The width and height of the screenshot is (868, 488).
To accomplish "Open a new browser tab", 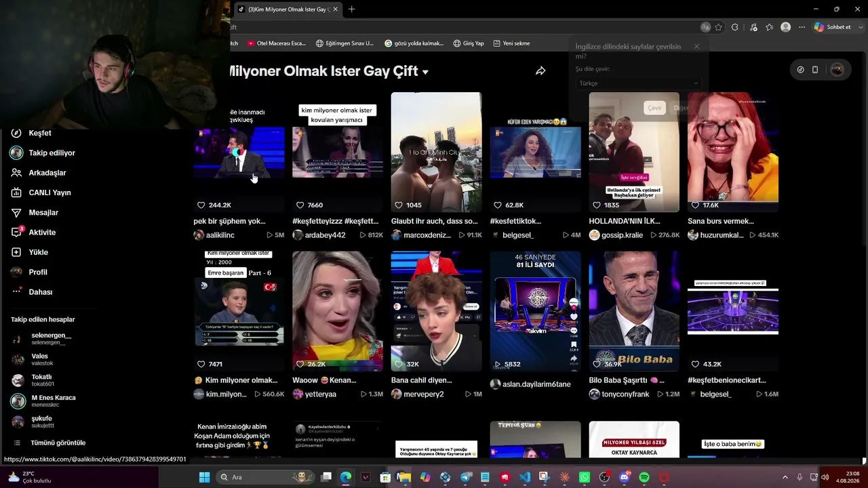I will coord(351,9).
